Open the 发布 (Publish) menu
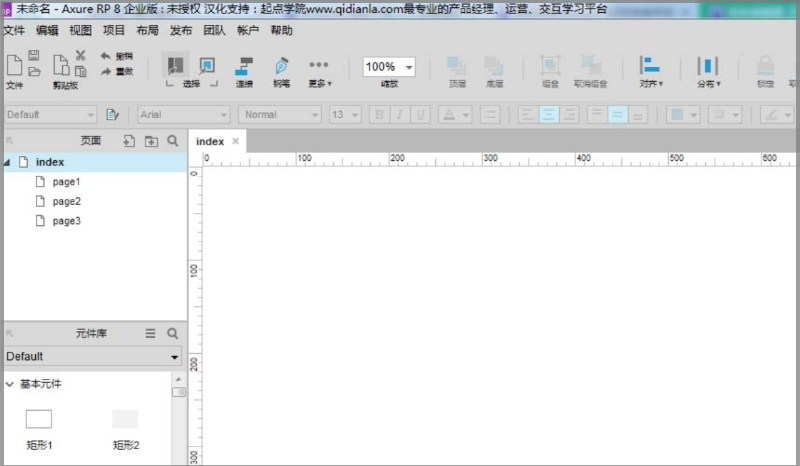Image resolution: width=800 pixels, height=466 pixels. 181,30
